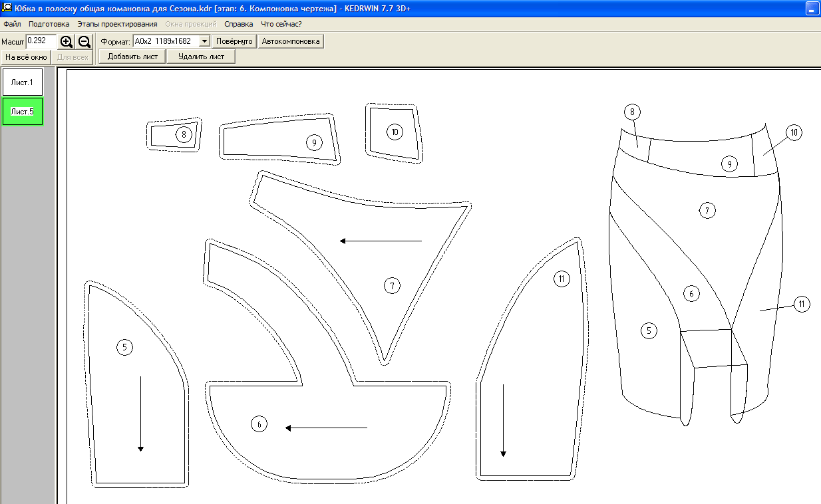Click the grain arrow on piece 5
Viewport: 821px width, 504px height.
[x=140, y=414]
